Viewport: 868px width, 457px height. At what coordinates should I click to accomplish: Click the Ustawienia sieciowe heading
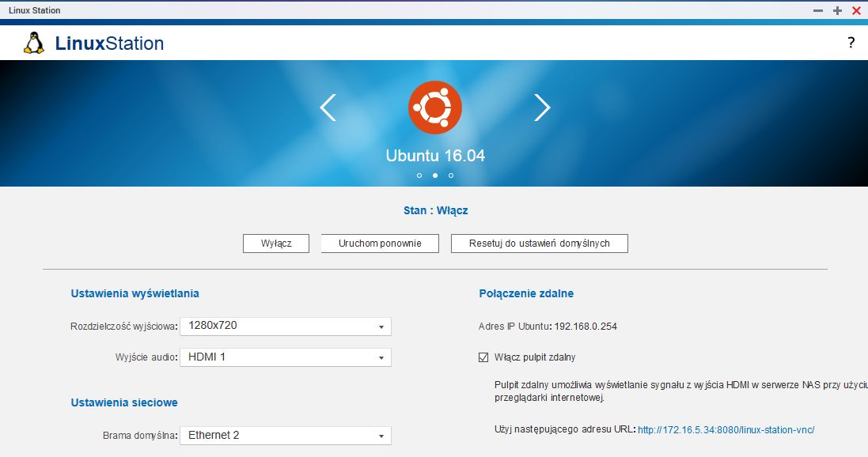click(124, 402)
